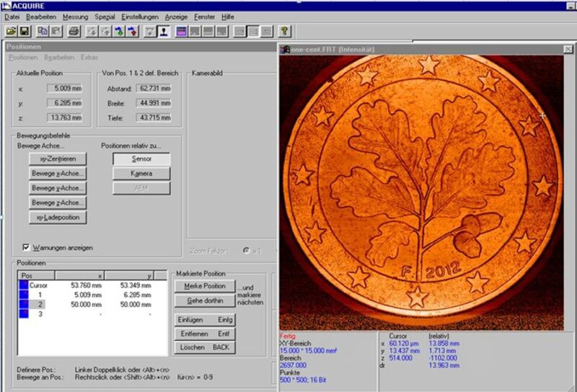This screenshot has height=392, width=577.
Task: Click the copy icon in the toolbar
Action: (x=43, y=31)
